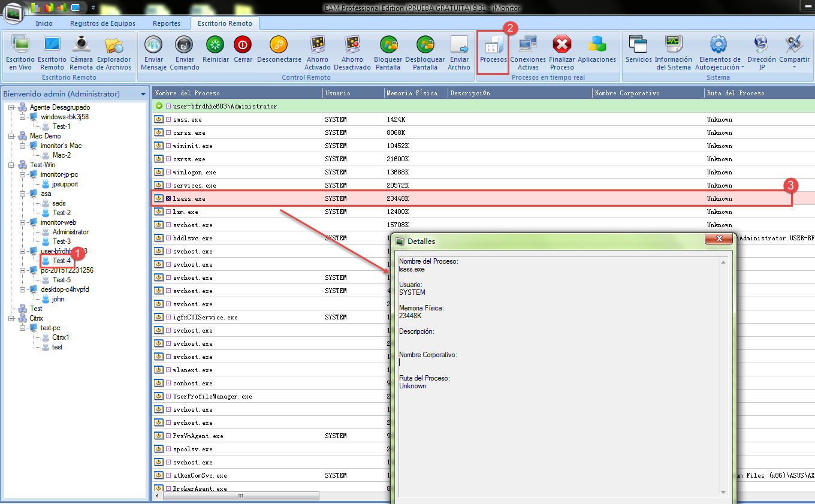This screenshot has width=815, height=504.
Task: Collapse the asa computer node
Action: [23, 194]
